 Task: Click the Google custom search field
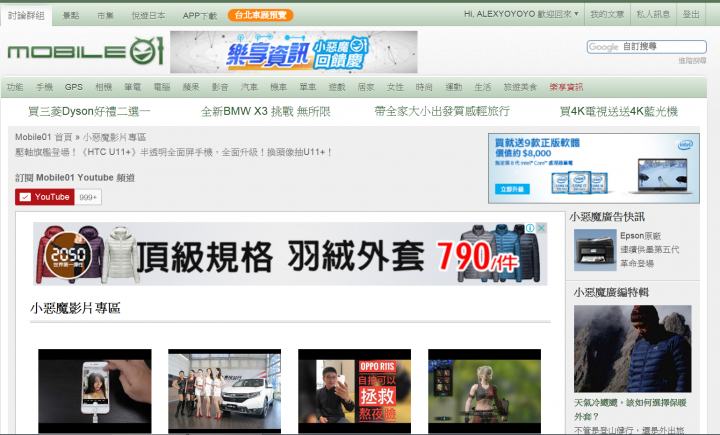(x=646, y=46)
